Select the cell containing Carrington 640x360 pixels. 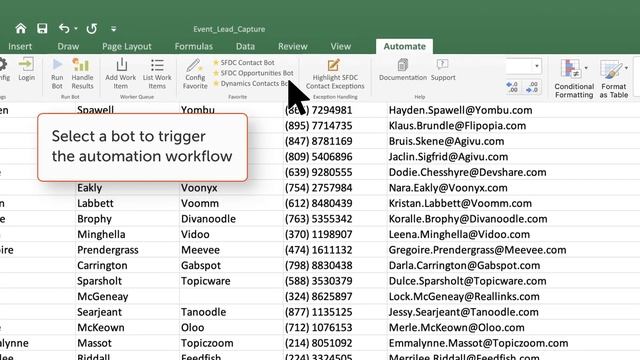point(102,265)
